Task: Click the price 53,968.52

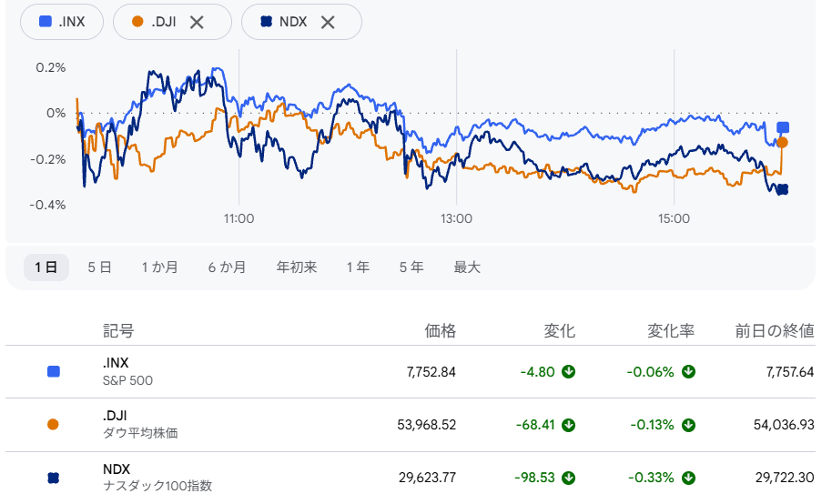Action: click(427, 425)
